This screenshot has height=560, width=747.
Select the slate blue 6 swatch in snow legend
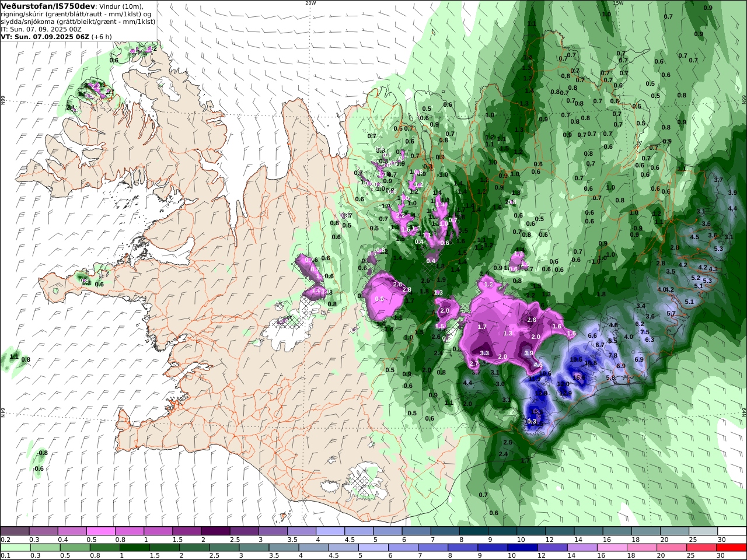pos(417,531)
